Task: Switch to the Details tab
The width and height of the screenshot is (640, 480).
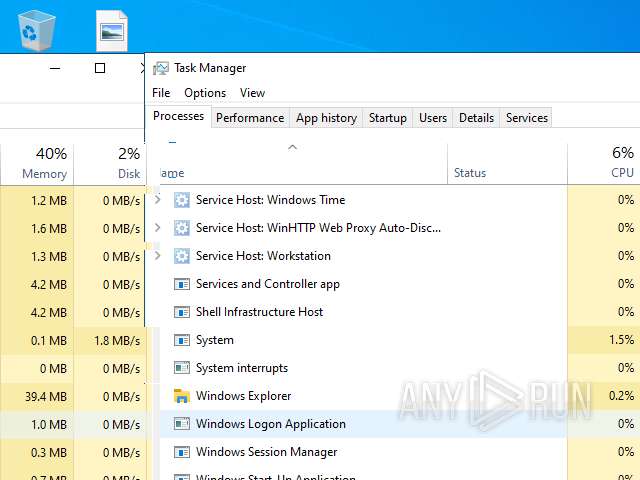Action: (476, 118)
